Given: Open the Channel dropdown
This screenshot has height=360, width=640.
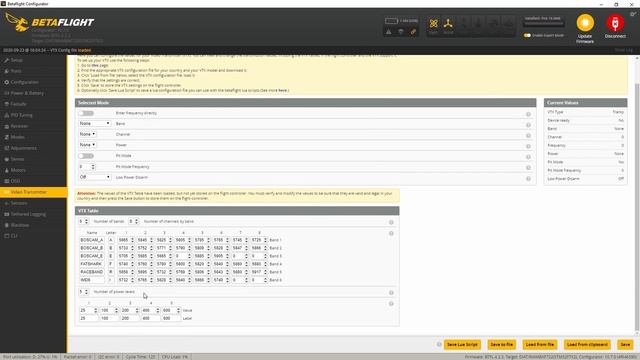Looking at the screenshot, I should 87,134.
